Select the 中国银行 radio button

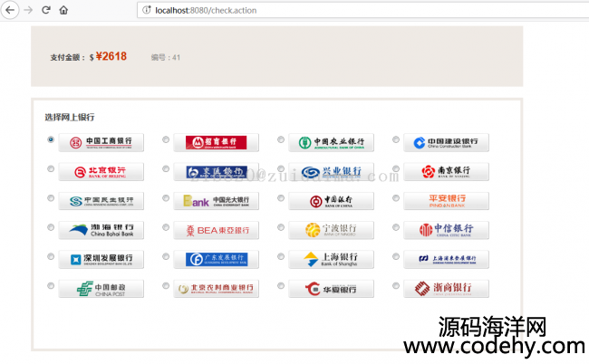click(x=281, y=198)
